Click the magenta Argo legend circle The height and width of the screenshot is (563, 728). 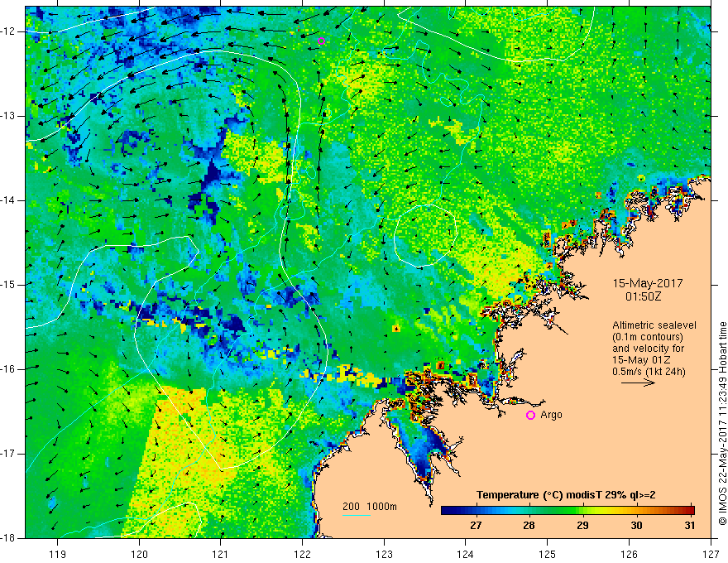click(x=530, y=415)
